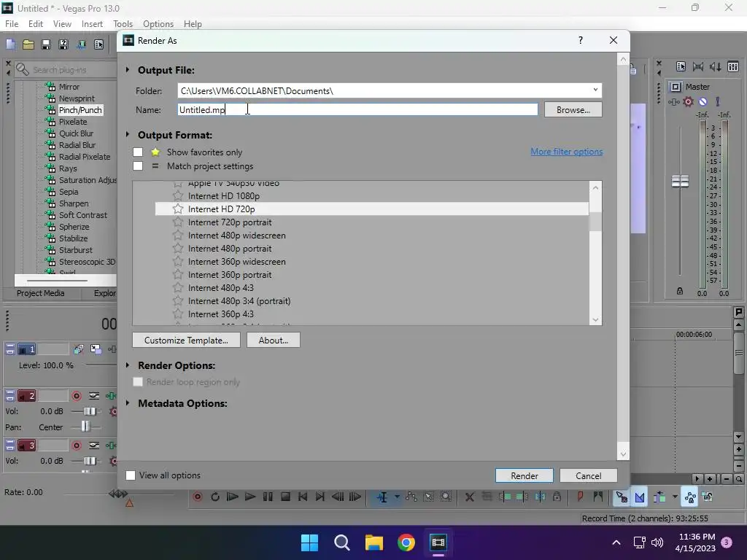Click the About... button
Screen dimensions: 747x560
[274, 340]
